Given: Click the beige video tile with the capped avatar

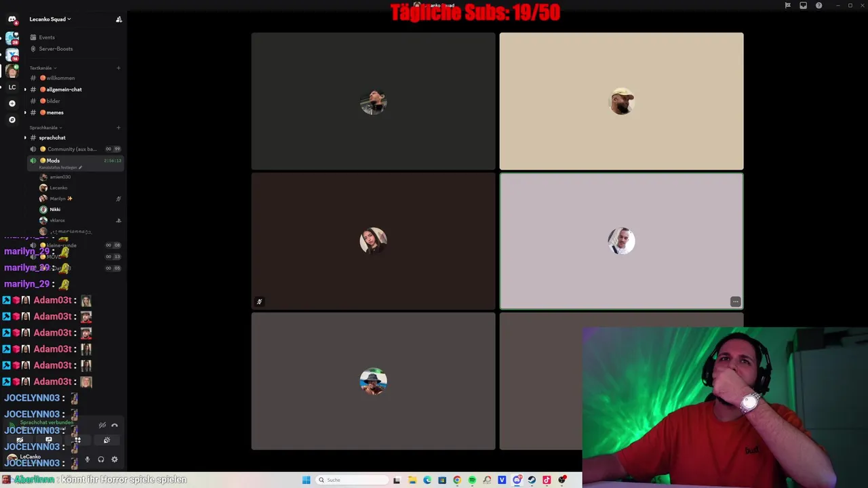Looking at the screenshot, I should (621, 101).
